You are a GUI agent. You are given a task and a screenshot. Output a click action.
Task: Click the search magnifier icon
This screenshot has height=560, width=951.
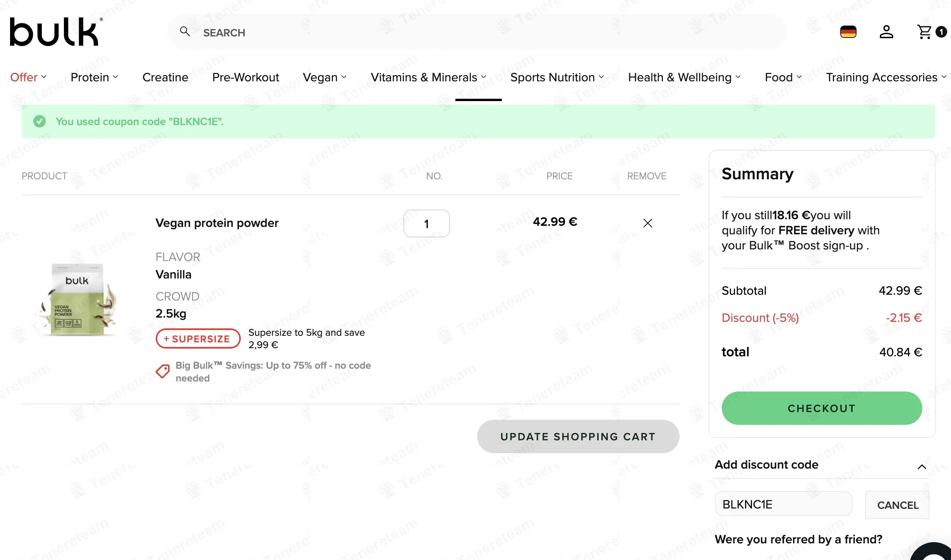coord(185,32)
